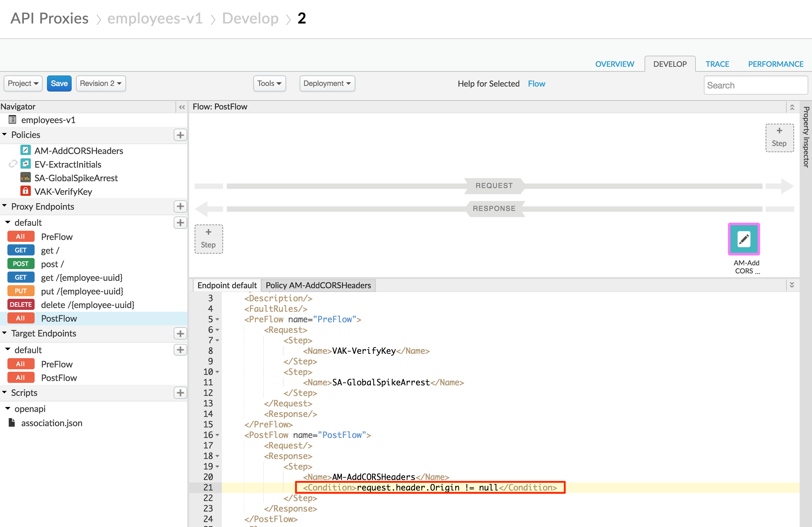Click the Condition line 21 in the editor
The height and width of the screenshot is (527, 812).
pos(430,488)
